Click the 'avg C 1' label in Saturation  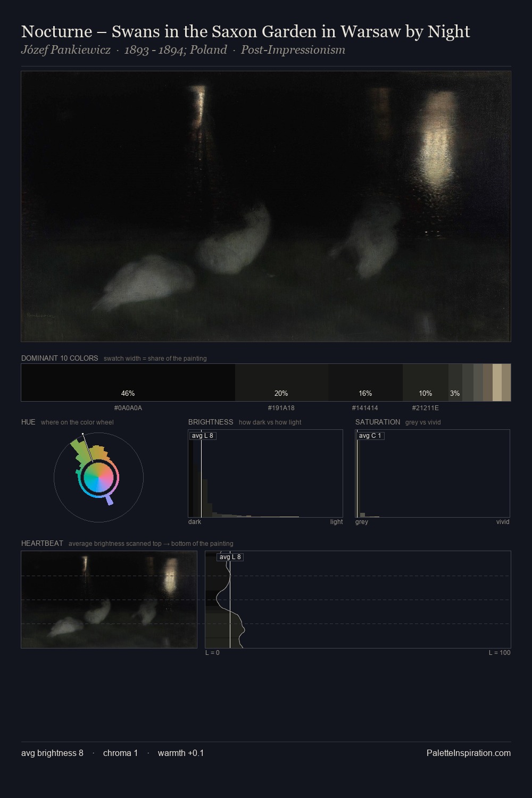[x=370, y=436]
